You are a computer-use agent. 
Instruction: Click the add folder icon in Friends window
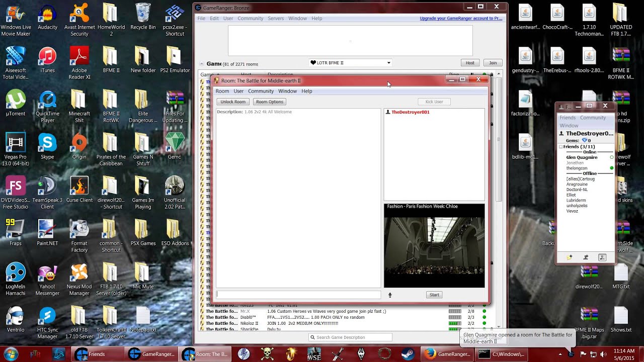(570, 257)
